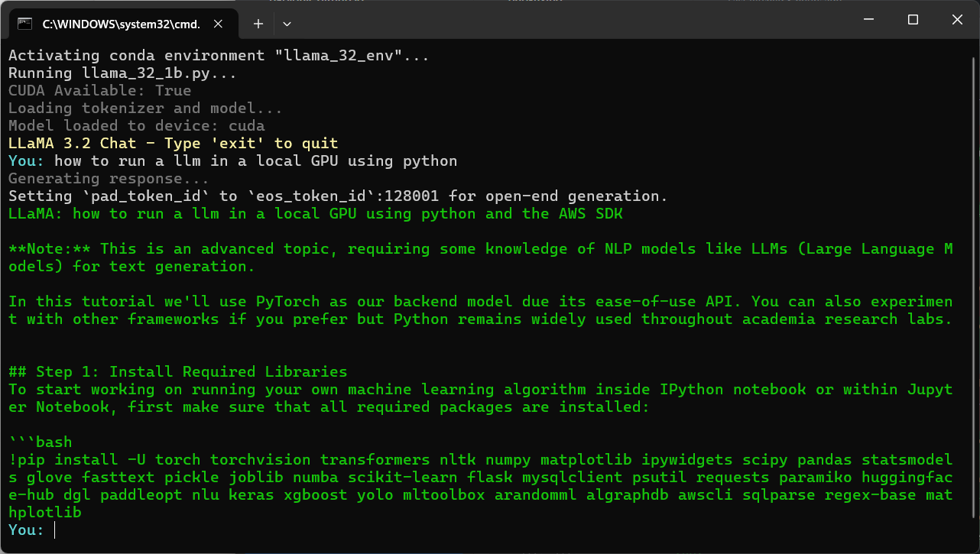980x554 pixels.
Task: Click the 'CUDA Available: True' line
Action: 100,91
